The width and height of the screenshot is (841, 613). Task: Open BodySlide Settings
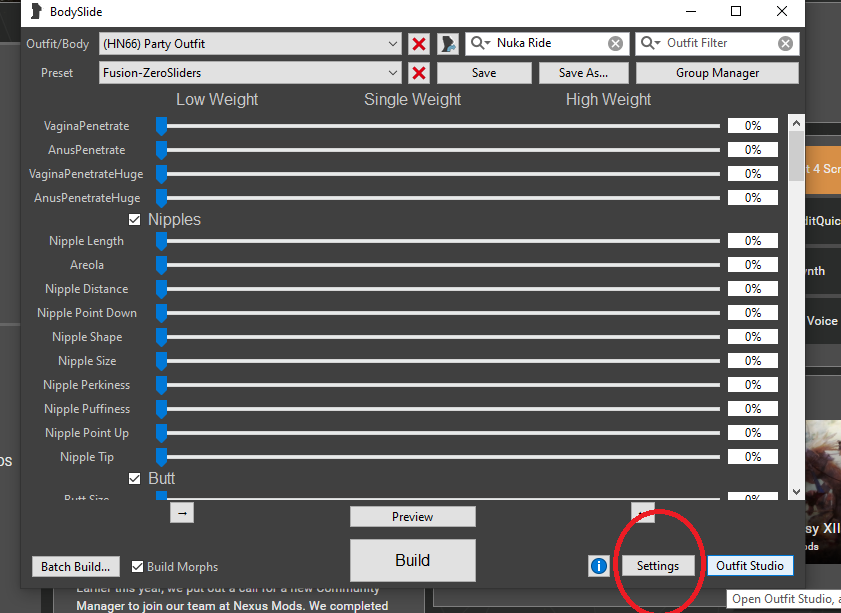tap(658, 566)
